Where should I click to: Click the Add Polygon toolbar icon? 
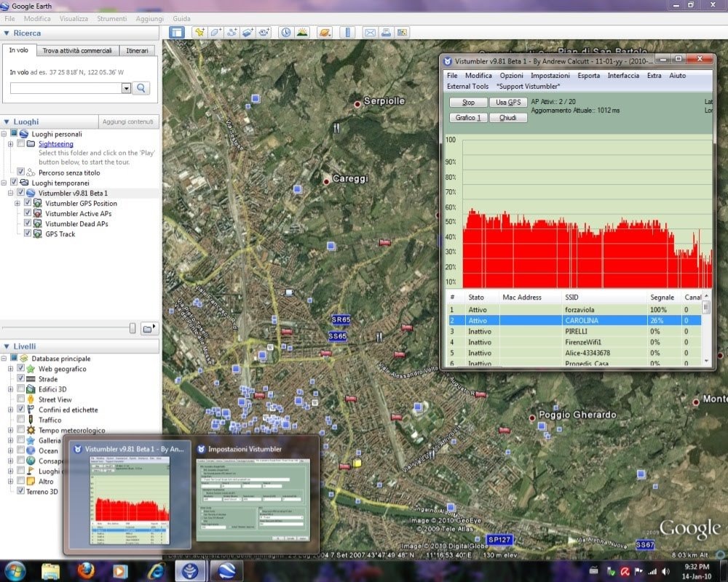click(215, 32)
